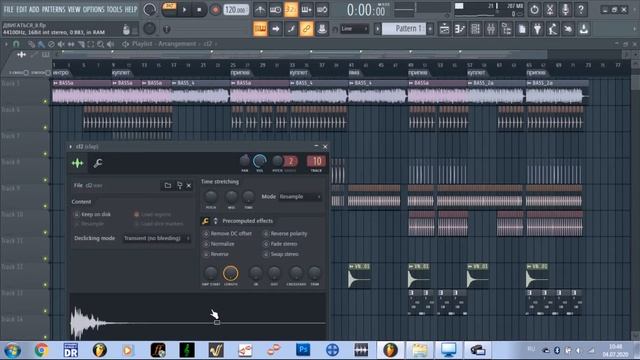Click the mixer TRACK number 10 box
Image resolution: width=640 pixels, height=360 pixels.
point(316,161)
